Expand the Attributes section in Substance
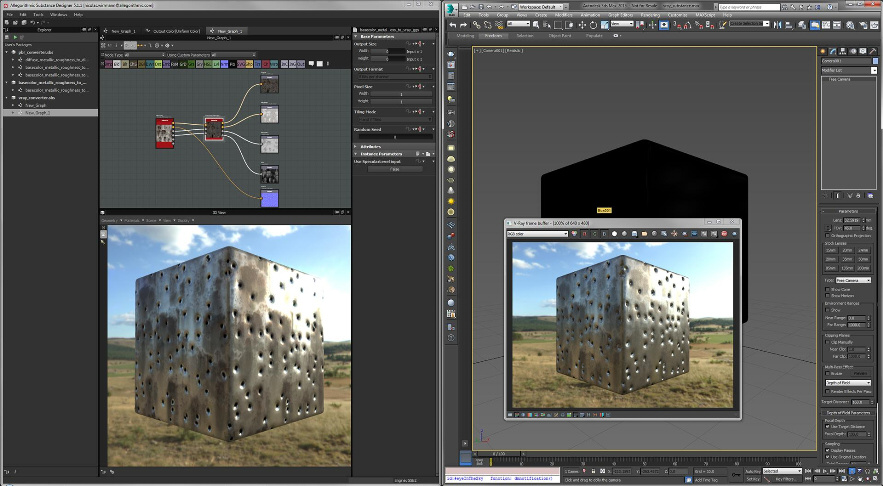The width and height of the screenshot is (883, 486). (x=356, y=146)
